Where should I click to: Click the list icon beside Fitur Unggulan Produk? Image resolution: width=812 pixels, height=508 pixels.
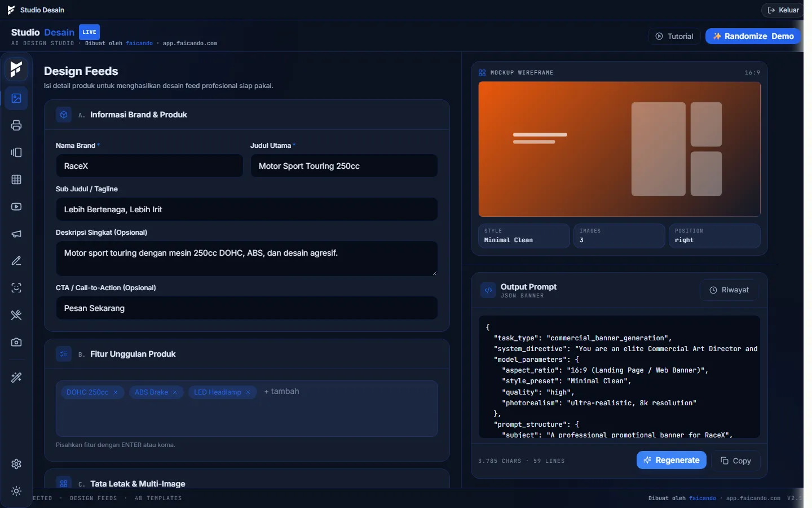tap(64, 354)
